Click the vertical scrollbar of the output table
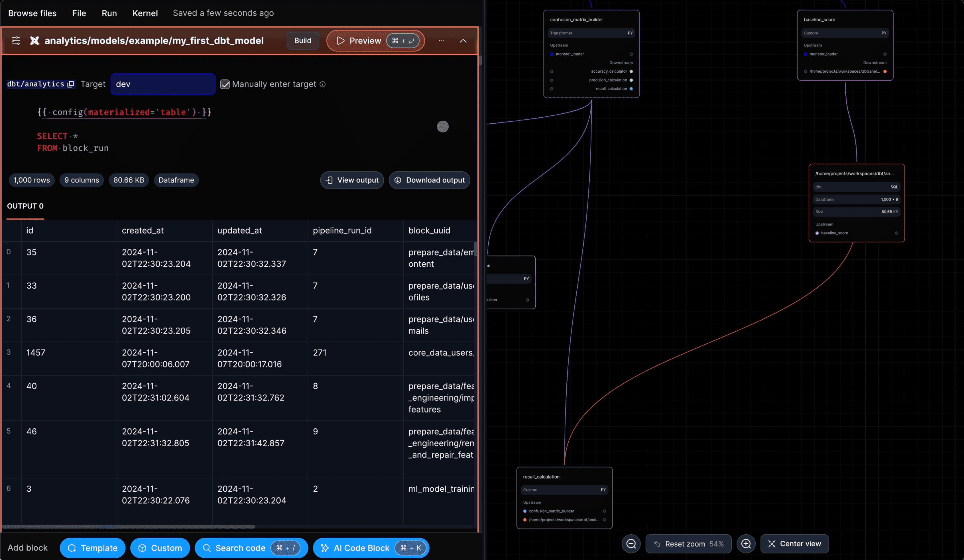This screenshot has height=560, width=964. 475,249
